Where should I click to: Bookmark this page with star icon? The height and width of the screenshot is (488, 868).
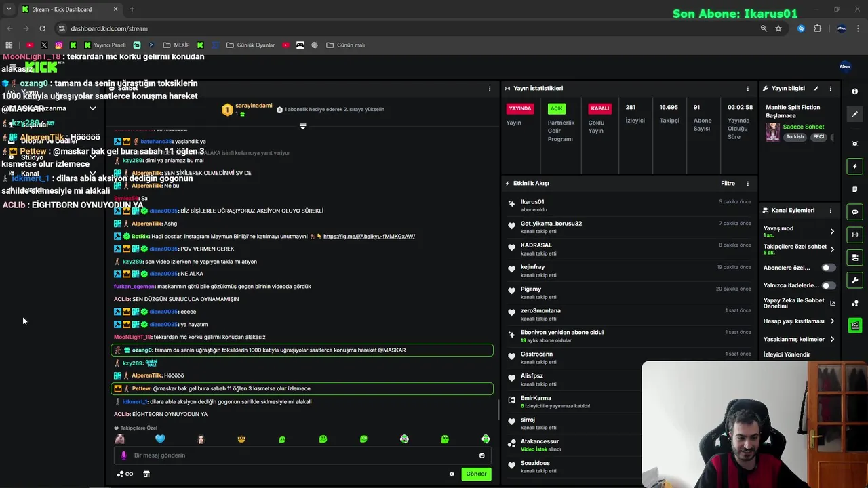(x=778, y=28)
